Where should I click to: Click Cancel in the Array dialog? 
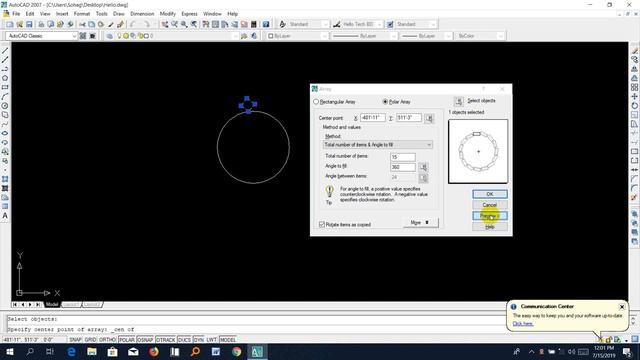click(x=490, y=205)
